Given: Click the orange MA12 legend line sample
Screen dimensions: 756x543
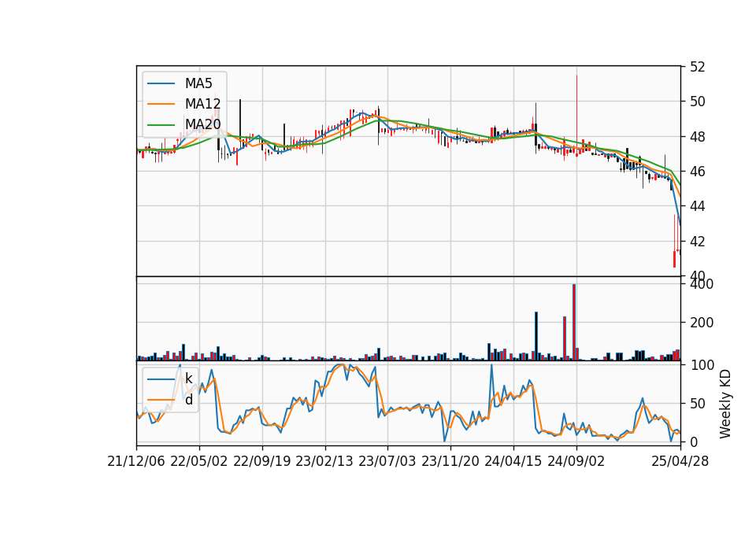Looking at the screenshot, I should 161,104.
